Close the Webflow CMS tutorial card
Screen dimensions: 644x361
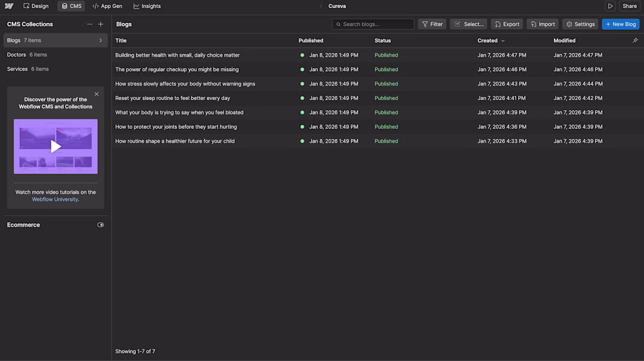[97, 94]
